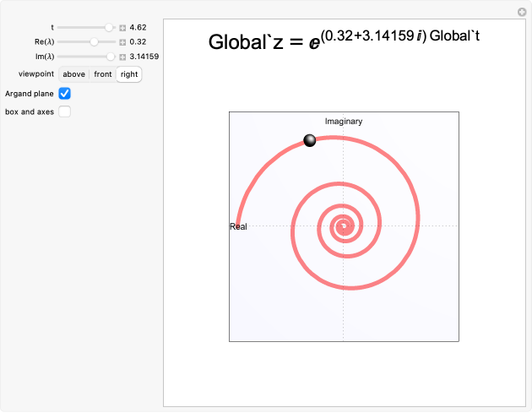Select the 'above' viewpoint
Image resolution: width=532 pixels, height=413 pixels.
click(x=73, y=74)
